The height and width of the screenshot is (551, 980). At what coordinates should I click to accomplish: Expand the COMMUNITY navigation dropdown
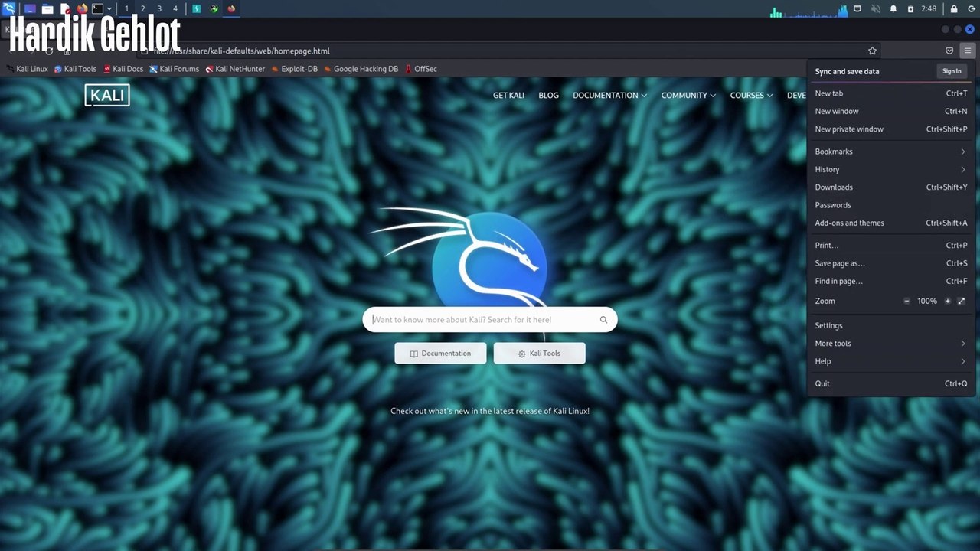(688, 96)
